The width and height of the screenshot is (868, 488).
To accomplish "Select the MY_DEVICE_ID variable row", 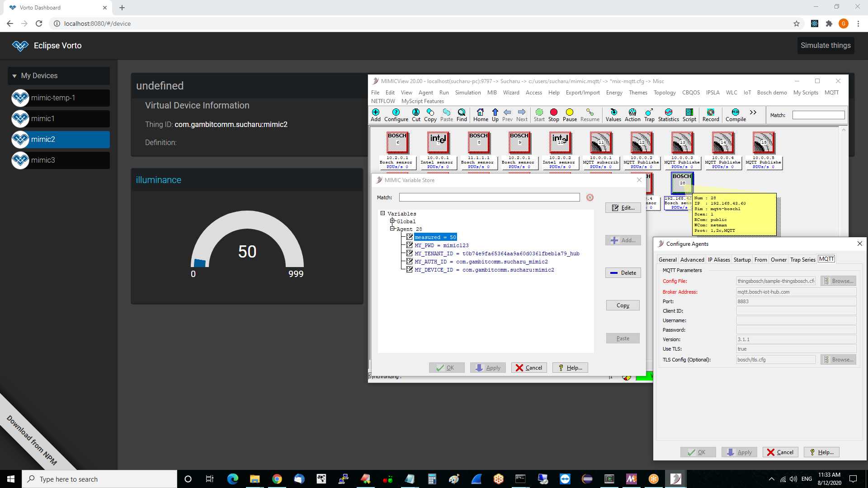I will [484, 270].
